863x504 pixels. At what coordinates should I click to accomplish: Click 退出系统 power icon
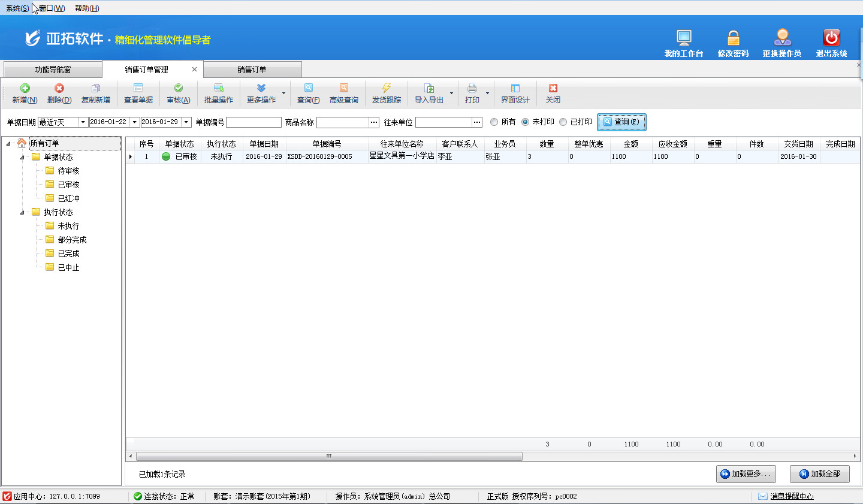(831, 38)
